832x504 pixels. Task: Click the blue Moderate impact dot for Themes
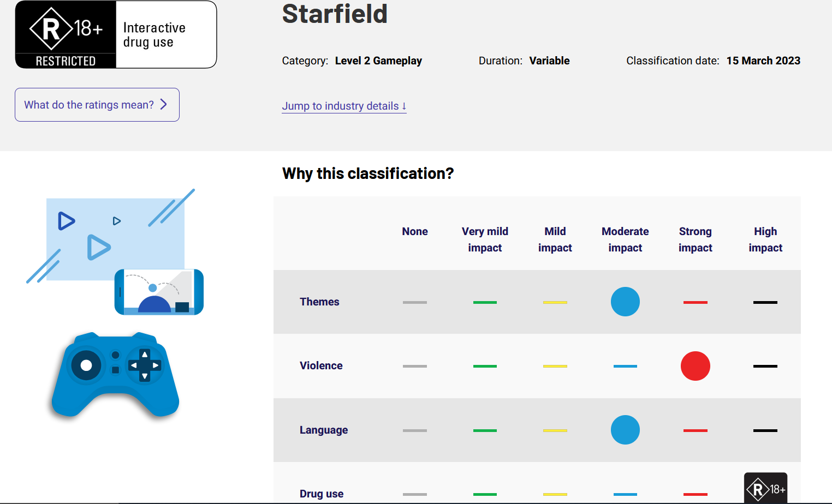coord(625,302)
